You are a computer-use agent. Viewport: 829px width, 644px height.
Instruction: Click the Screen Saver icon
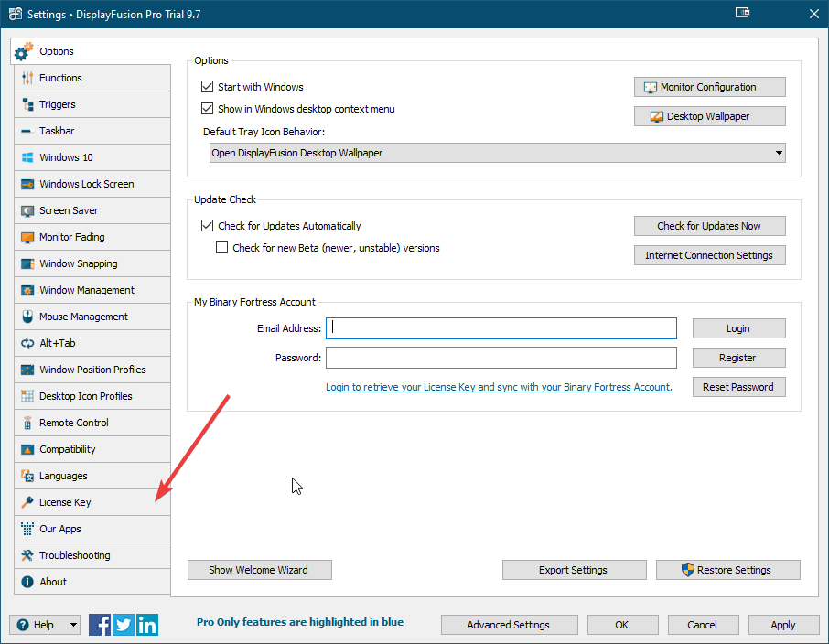click(27, 210)
